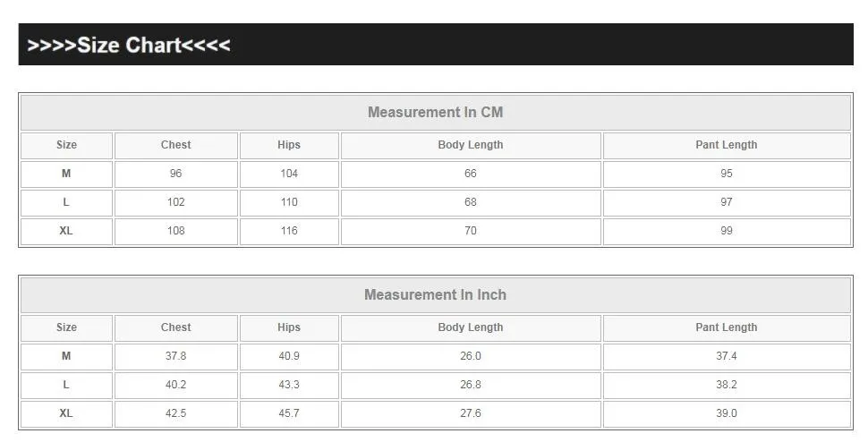Select the pant length value 39.0 cell
This screenshot has height=442, width=868.
(726, 413)
